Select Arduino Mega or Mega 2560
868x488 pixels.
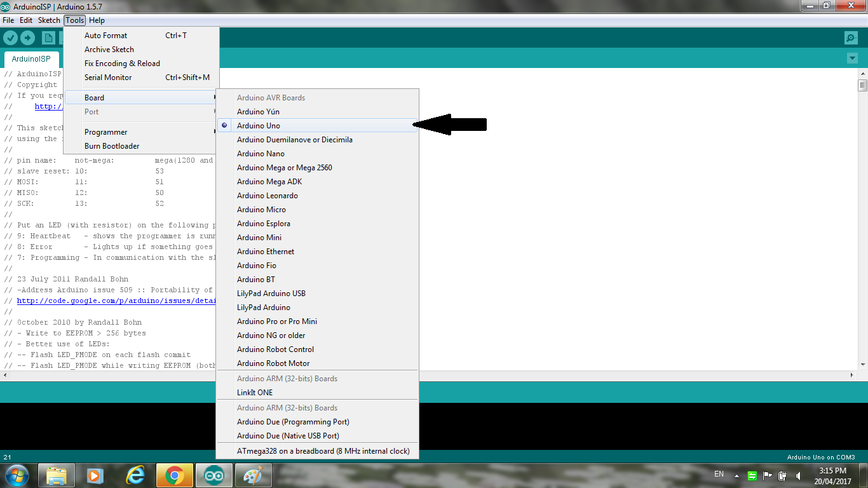pyautogui.click(x=317, y=168)
